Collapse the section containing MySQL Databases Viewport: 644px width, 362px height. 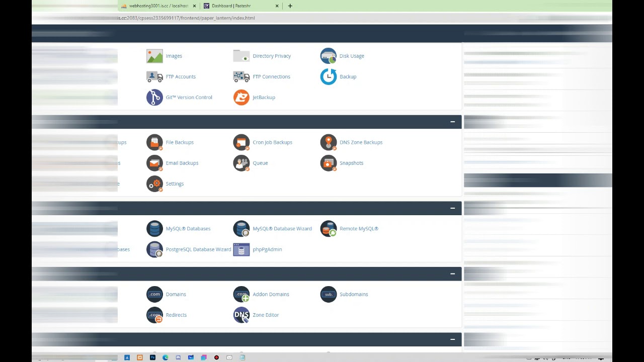[x=452, y=208]
